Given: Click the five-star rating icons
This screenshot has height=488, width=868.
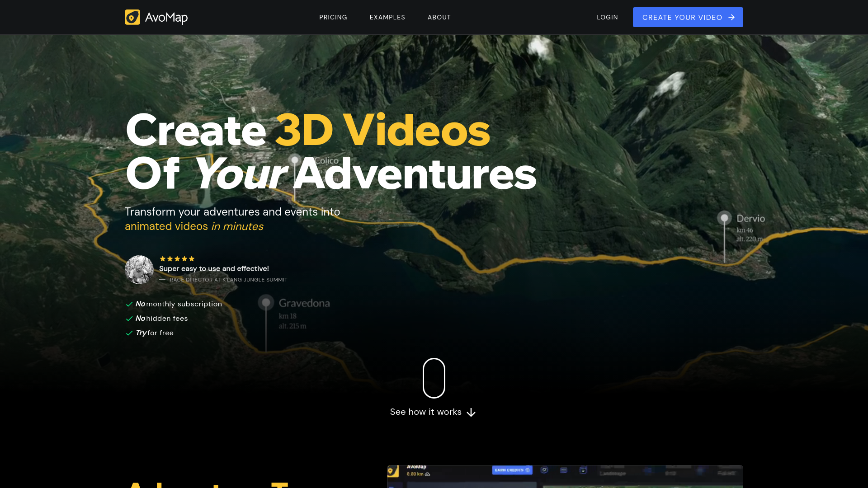Looking at the screenshot, I should pos(177,259).
